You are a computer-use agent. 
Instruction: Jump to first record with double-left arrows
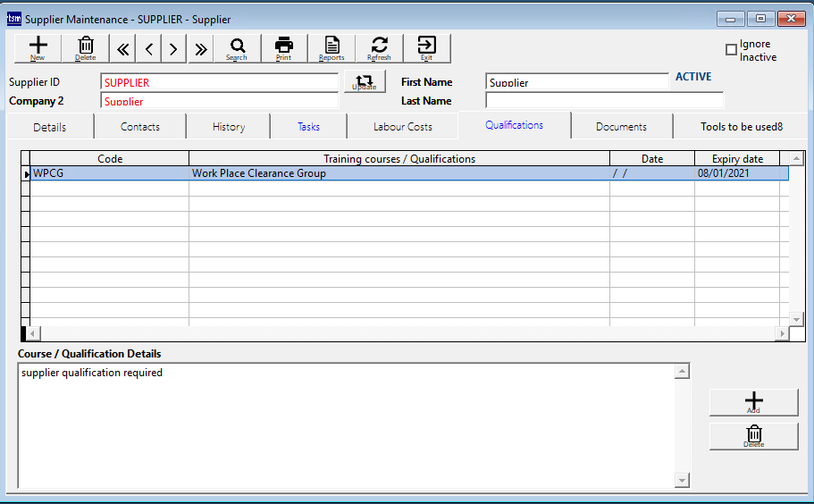[x=123, y=49]
